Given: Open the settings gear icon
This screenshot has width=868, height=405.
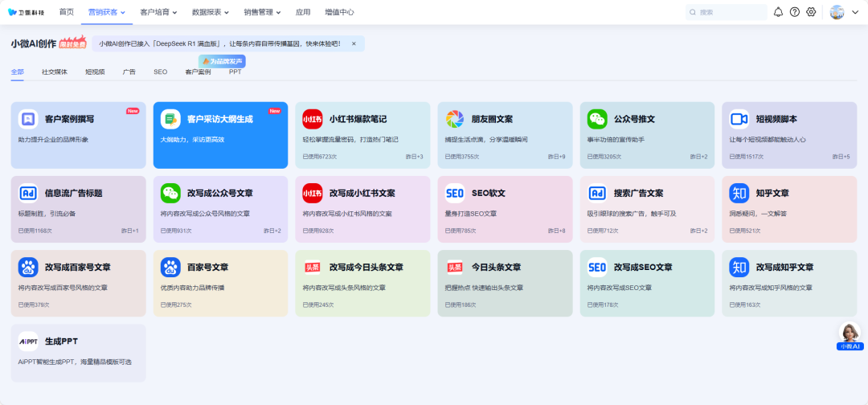Looking at the screenshot, I should (x=811, y=12).
